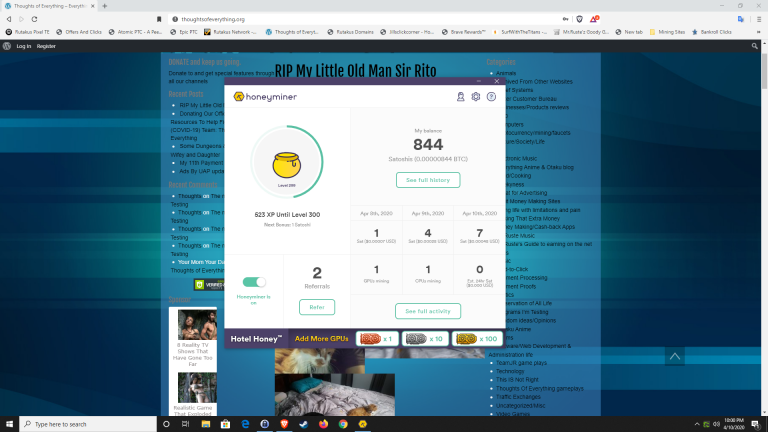Click See full activity button
768x432 pixels.
[428, 311]
